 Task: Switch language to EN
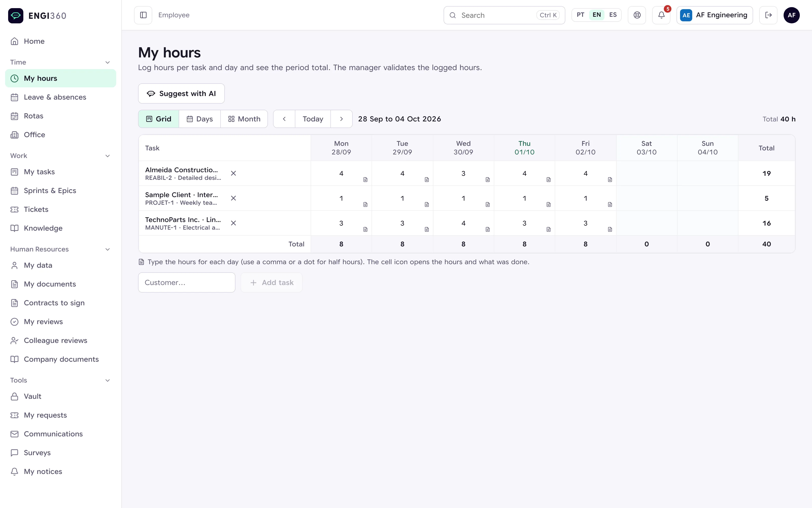click(x=597, y=15)
